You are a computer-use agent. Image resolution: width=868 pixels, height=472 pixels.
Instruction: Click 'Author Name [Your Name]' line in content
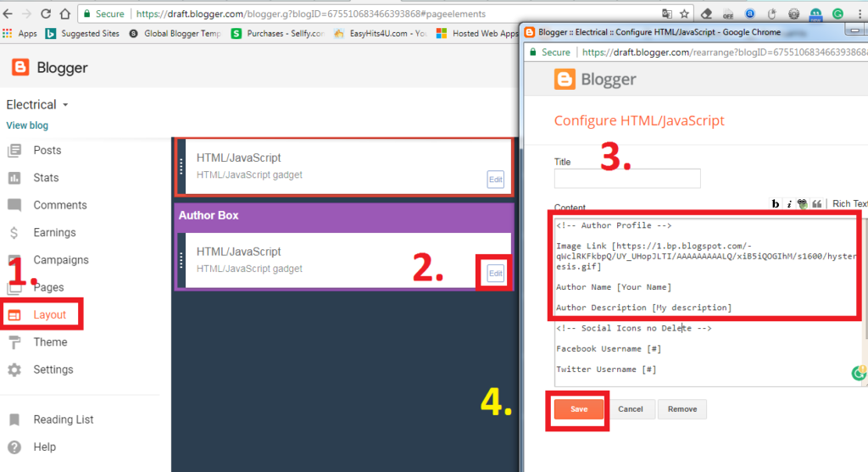click(614, 287)
